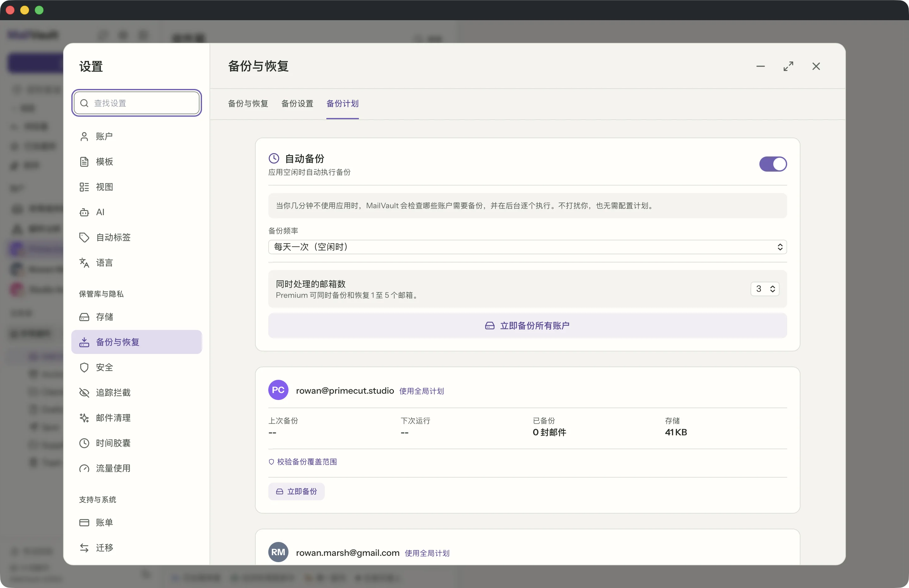This screenshot has width=909, height=588.
Task: Click 立即备份所有账户 button
Action: (x=527, y=325)
